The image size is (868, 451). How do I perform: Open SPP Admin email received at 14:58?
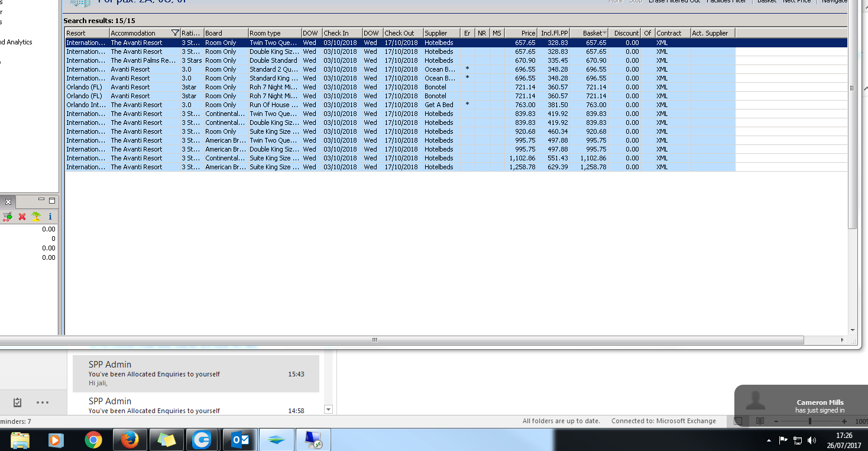pos(196,404)
